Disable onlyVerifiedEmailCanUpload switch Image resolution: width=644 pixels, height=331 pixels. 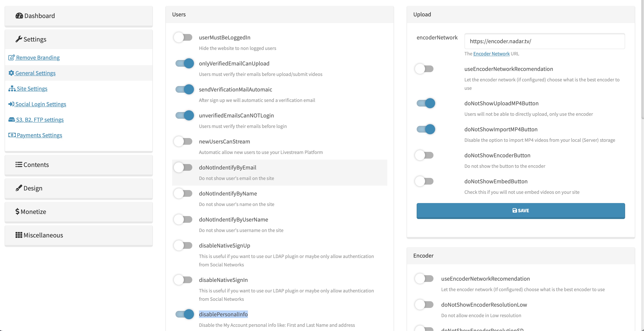[x=185, y=63]
